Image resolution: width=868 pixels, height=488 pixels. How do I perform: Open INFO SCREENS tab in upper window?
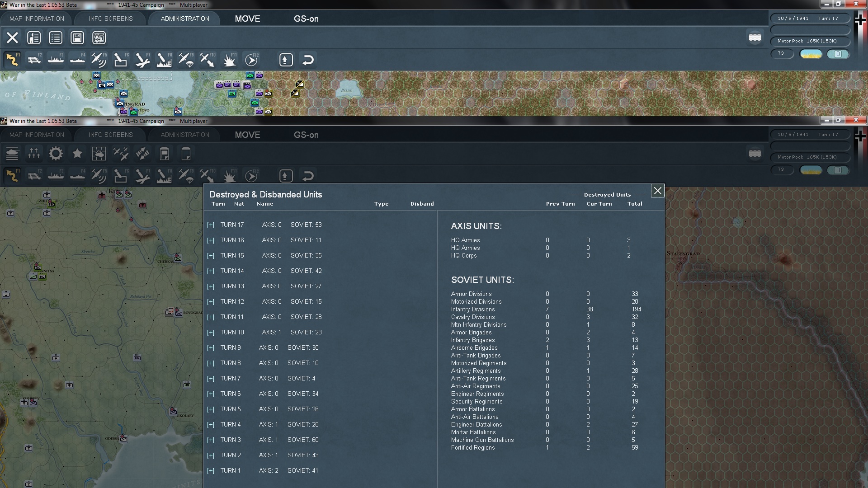(111, 19)
